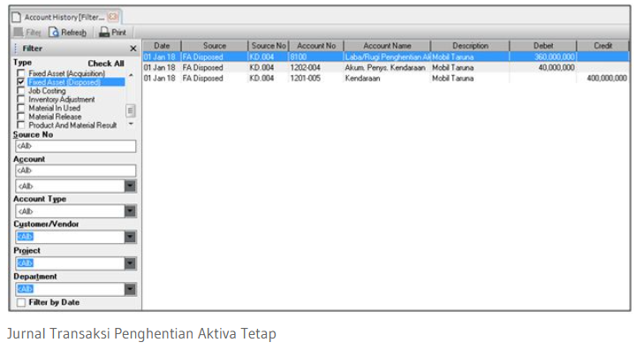Click the Type list scrollbar thumb
This screenshot has width=644, height=350.
[130, 110]
